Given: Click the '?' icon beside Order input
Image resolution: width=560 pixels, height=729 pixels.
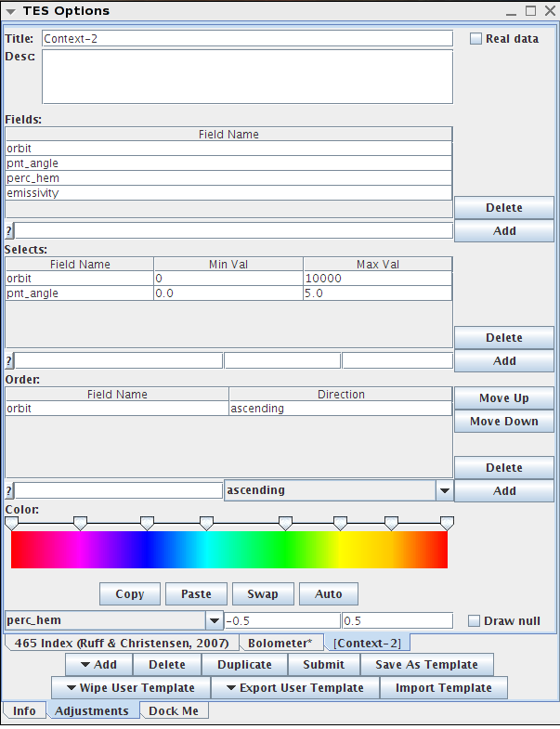Looking at the screenshot, I should 9,491.
